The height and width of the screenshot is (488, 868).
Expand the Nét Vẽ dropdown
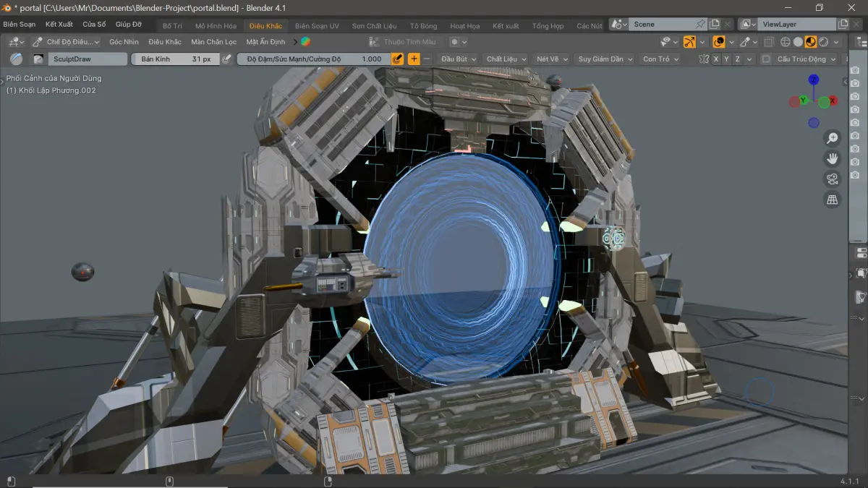[551, 59]
